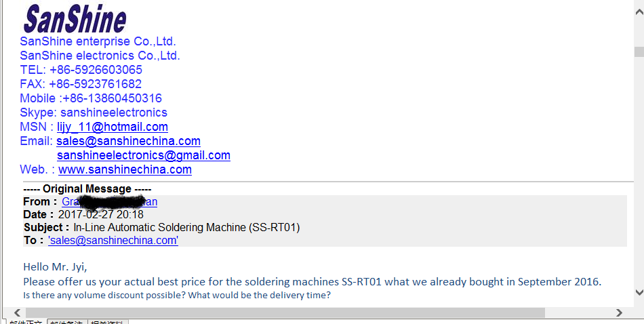The image size is (644, 324).
Task: Switch to the 邮件正文 tab
Action: tap(26, 321)
